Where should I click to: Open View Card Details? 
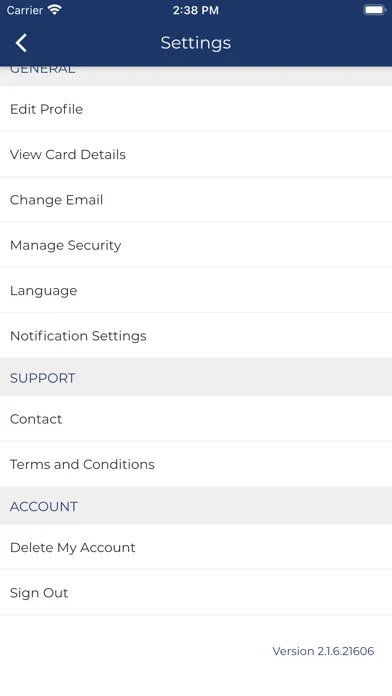pyautogui.click(x=196, y=154)
